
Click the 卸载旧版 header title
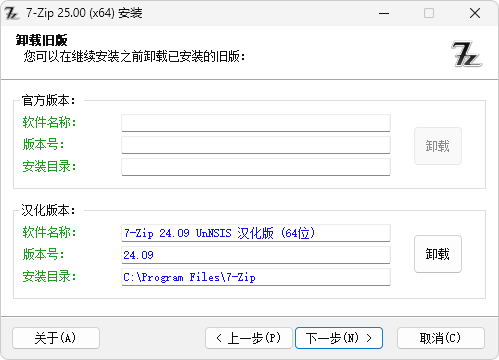tap(42, 40)
